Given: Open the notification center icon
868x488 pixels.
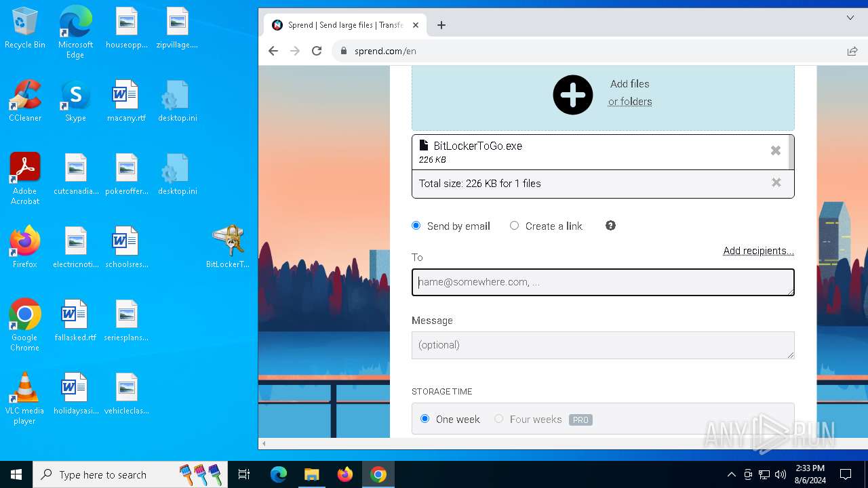Looking at the screenshot, I should click(x=846, y=474).
